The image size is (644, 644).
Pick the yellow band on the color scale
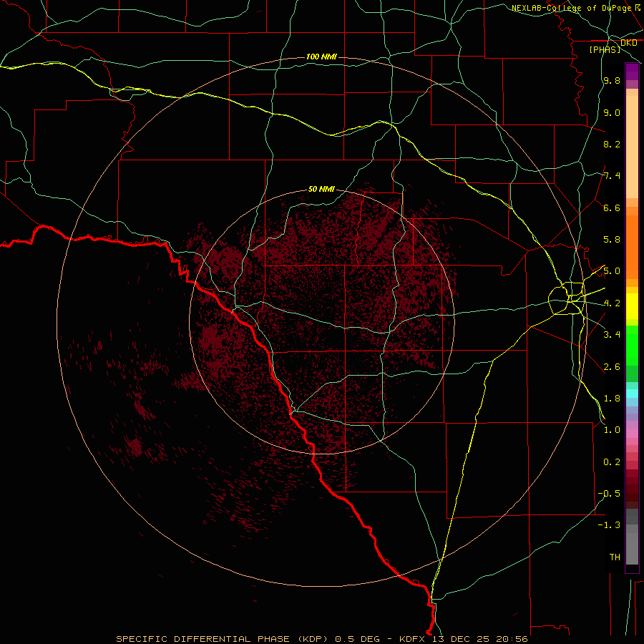(632, 306)
